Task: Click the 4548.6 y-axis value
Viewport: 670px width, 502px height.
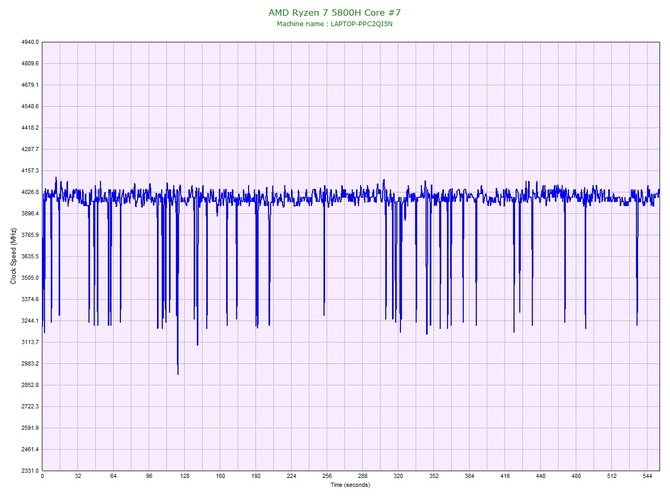Action: click(30, 106)
